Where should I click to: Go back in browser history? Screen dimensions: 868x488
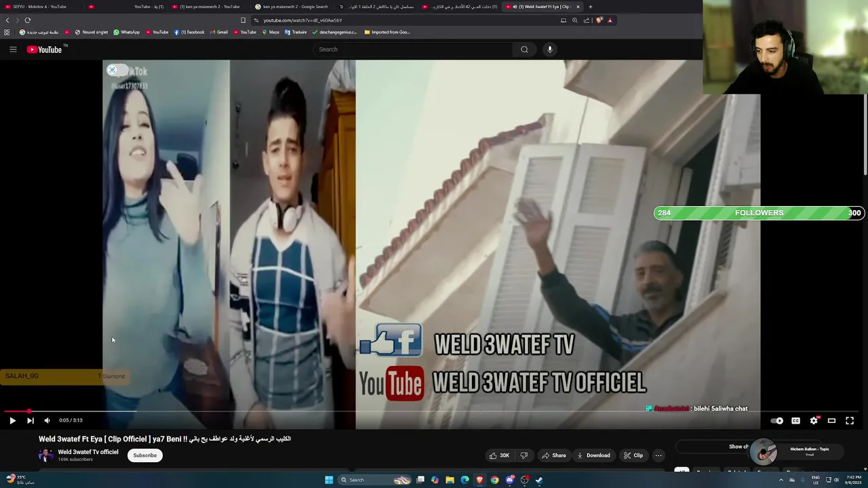[7, 20]
